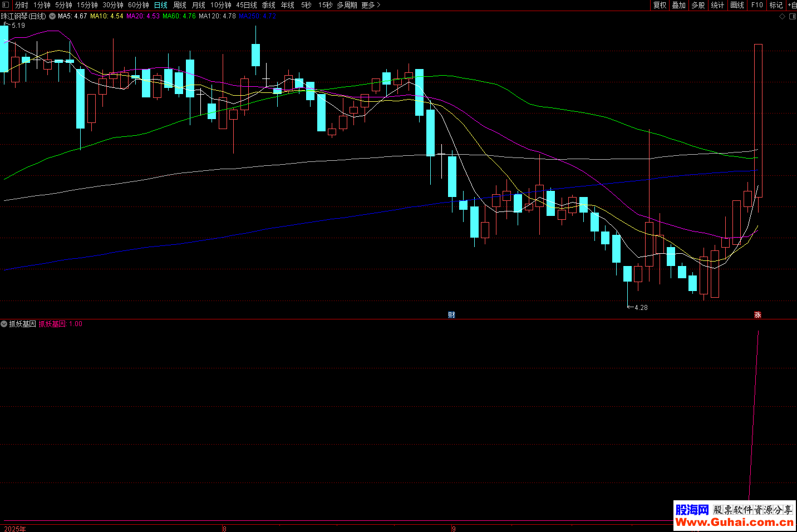Image resolution: width=797 pixels, height=532 pixels.
Task: Open F10 company information
Action: (757, 5)
